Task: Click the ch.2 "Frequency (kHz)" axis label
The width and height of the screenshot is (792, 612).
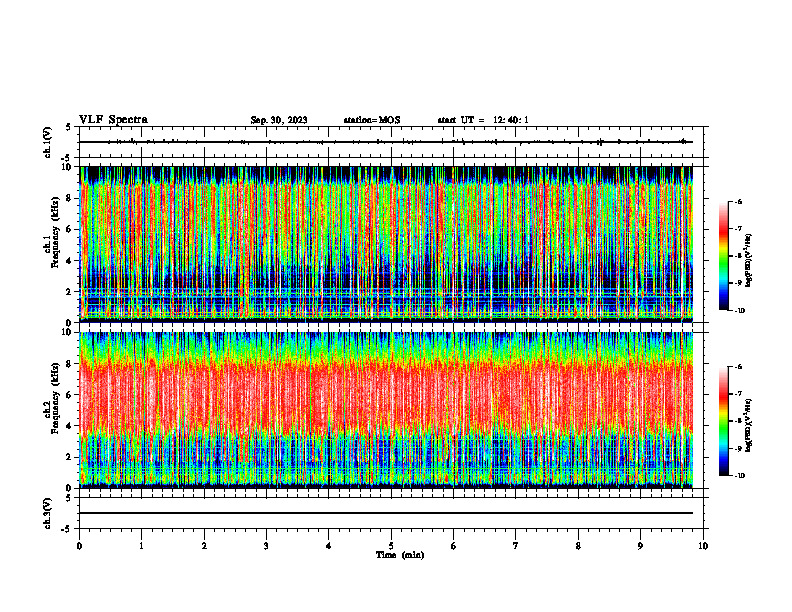Action: 56,398
